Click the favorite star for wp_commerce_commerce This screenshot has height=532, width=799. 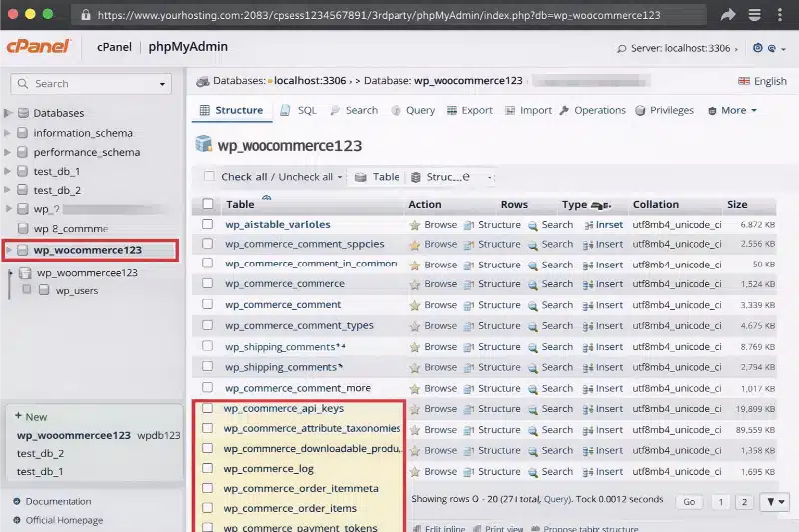tap(415, 284)
